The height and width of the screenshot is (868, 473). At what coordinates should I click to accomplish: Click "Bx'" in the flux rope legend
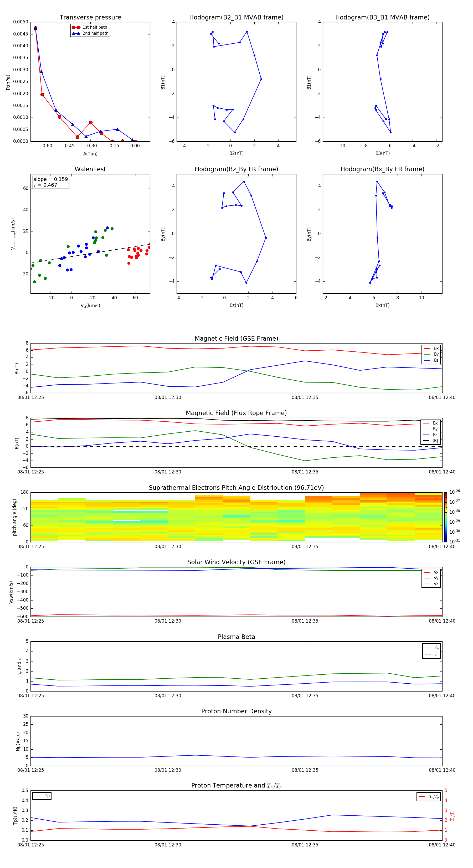pos(436,423)
